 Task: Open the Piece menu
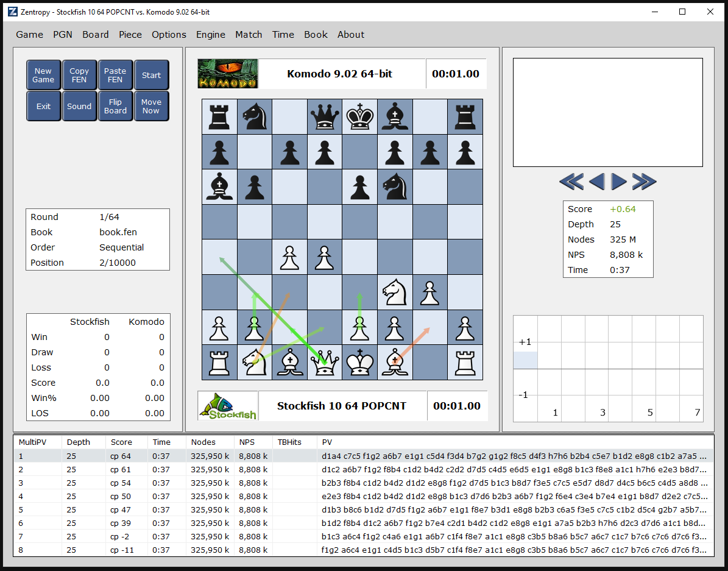pos(130,34)
